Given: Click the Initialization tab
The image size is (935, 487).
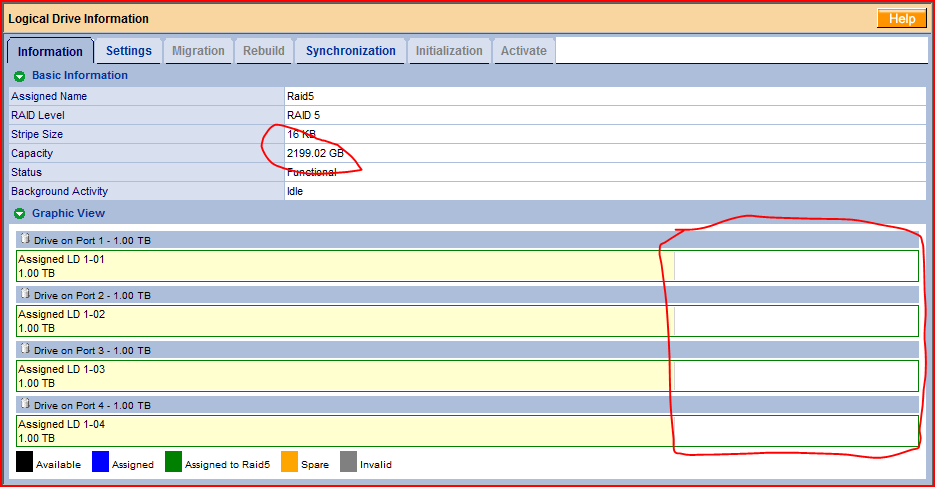Looking at the screenshot, I should tap(449, 51).
